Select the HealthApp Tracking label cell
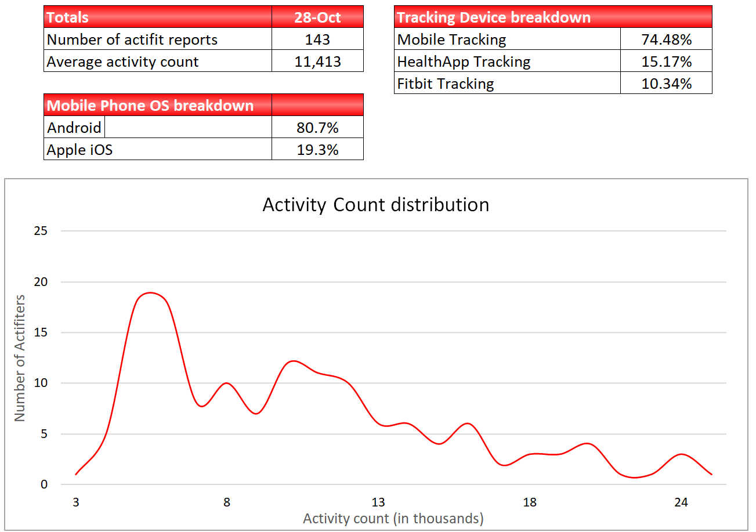The width and height of the screenshot is (756, 532). tap(507, 61)
